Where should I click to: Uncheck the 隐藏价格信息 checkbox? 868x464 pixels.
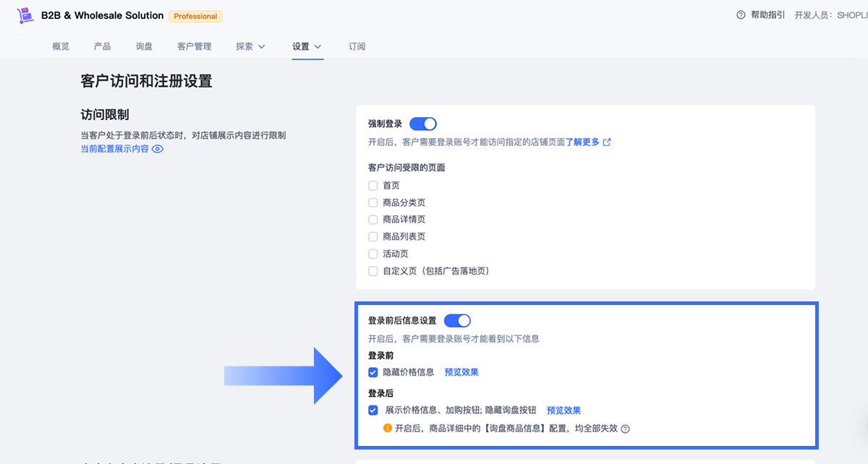373,372
